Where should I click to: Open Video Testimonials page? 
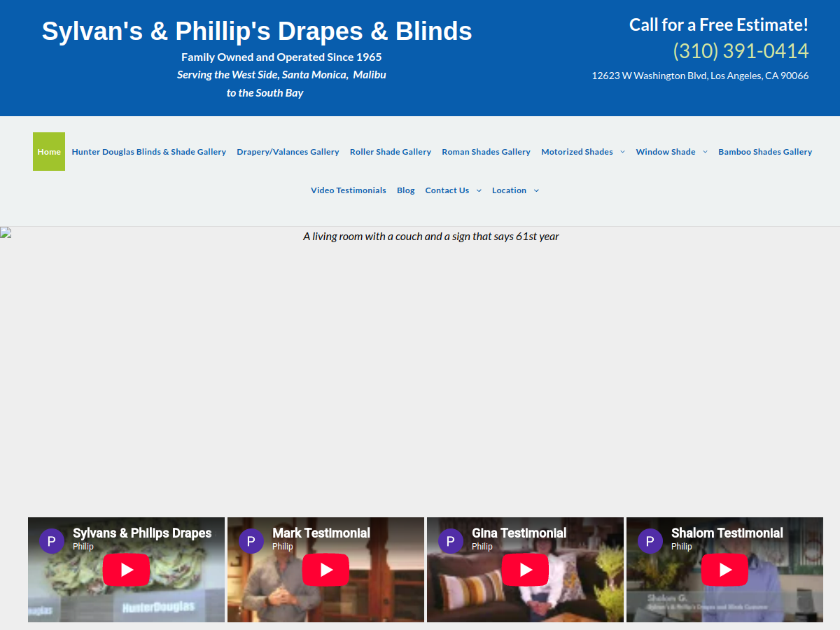coord(349,190)
